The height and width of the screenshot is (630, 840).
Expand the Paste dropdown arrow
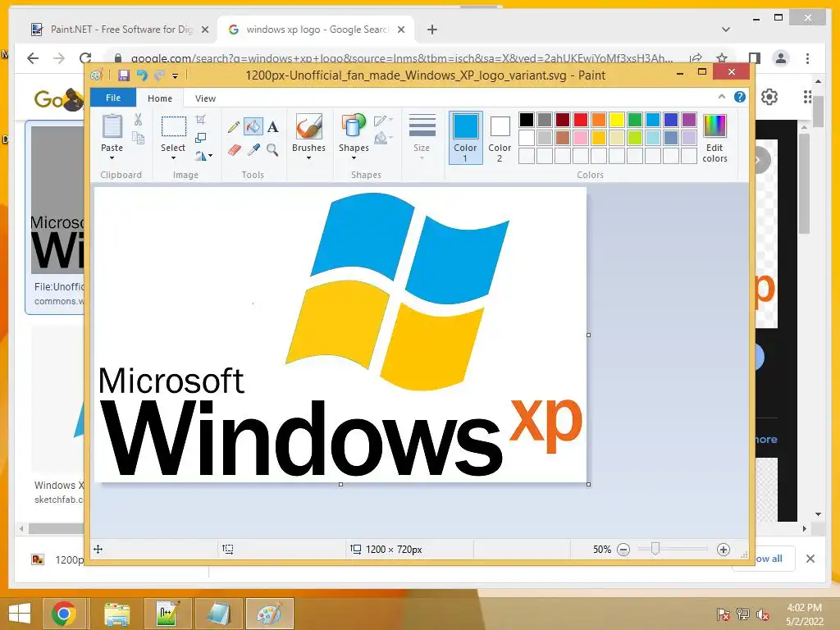click(112, 158)
